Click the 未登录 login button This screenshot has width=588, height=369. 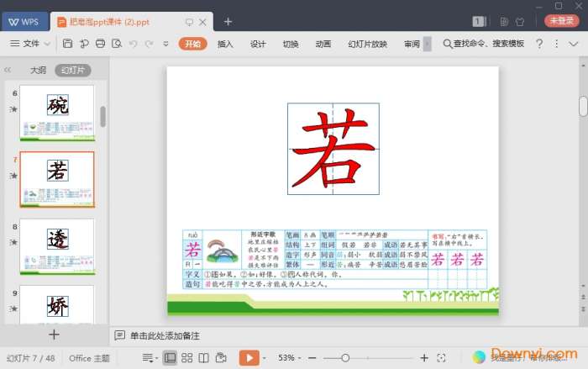[x=562, y=21]
